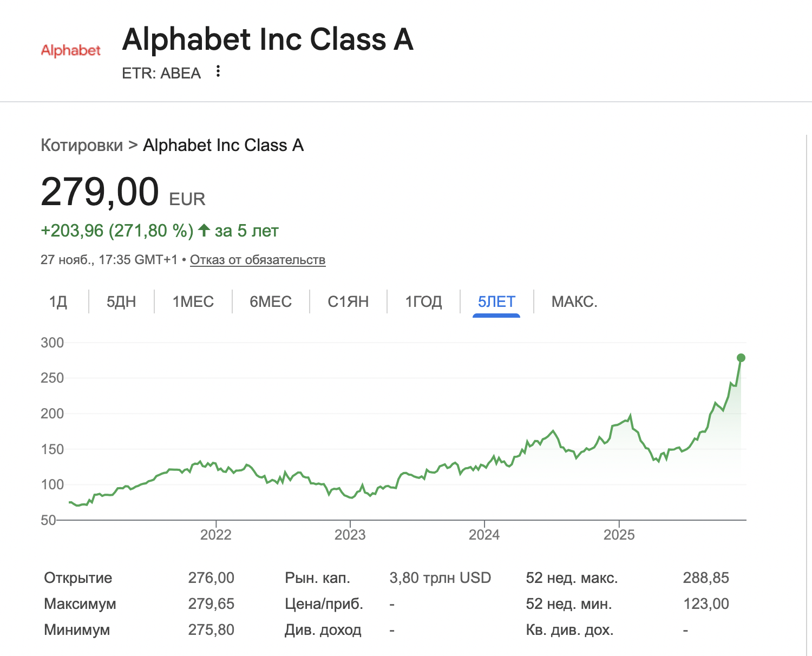Click the green upward arrow indicator
This screenshot has width=812, height=656.
(x=204, y=231)
